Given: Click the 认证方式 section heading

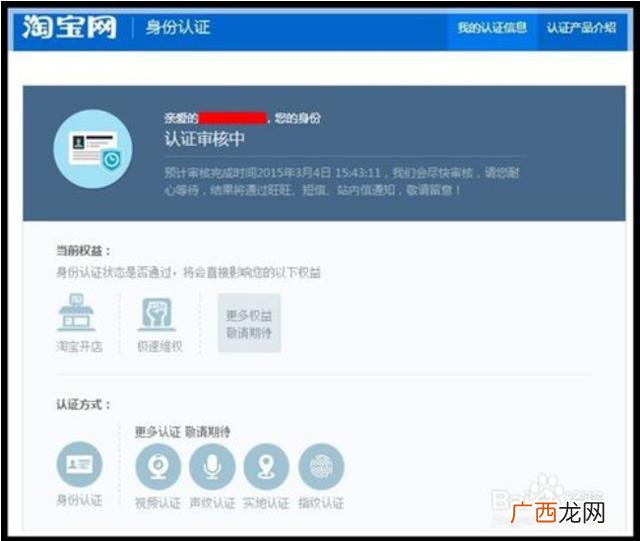Looking at the screenshot, I should click(x=83, y=405).
